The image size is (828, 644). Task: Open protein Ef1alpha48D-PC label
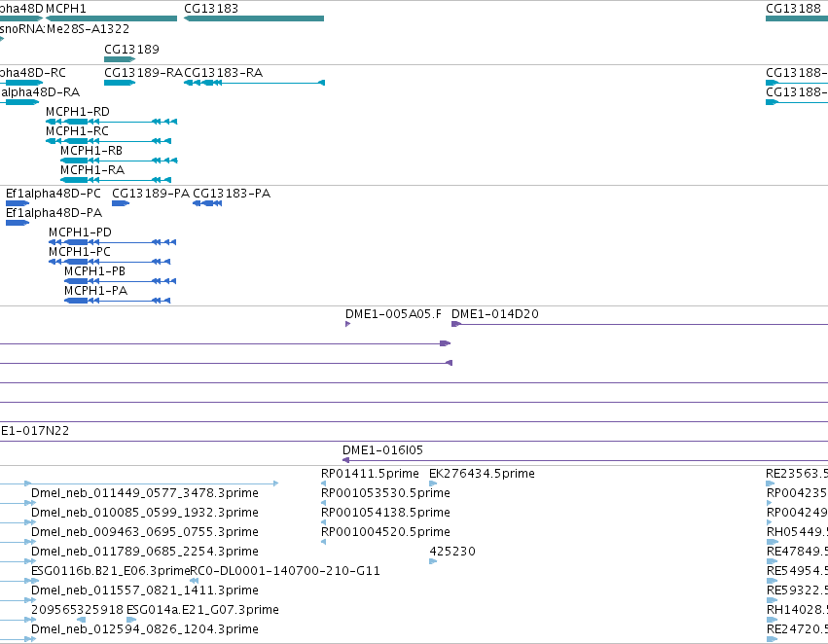(53, 194)
